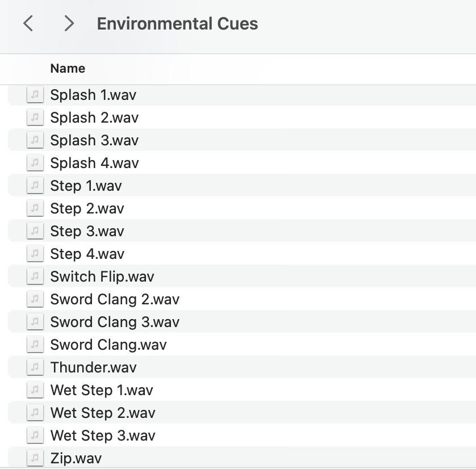The image size is (476, 469).
Task: Click the audio icon beside Step 3.wav
Action: [35, 231]
